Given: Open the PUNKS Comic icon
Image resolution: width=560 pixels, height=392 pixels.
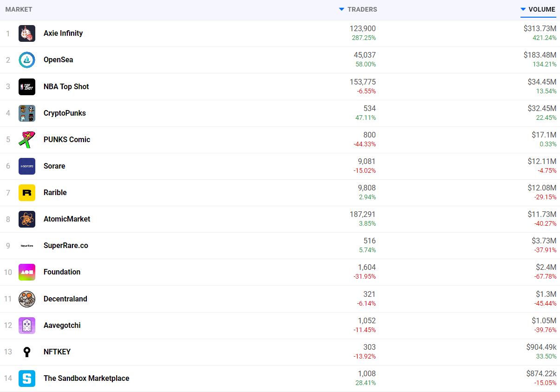Looking at the screenshot, I should pyautogui.click(x=27, y=140).
